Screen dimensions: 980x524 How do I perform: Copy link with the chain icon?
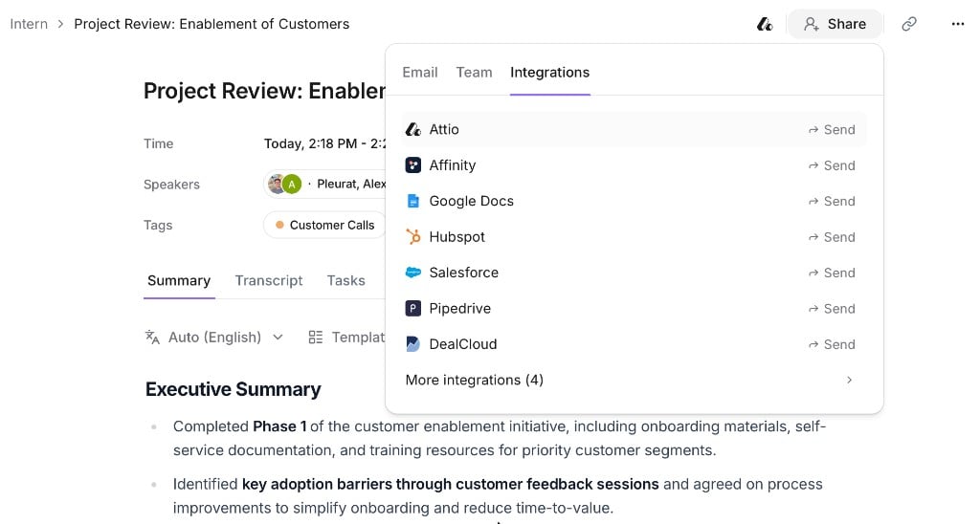[909, 24]
